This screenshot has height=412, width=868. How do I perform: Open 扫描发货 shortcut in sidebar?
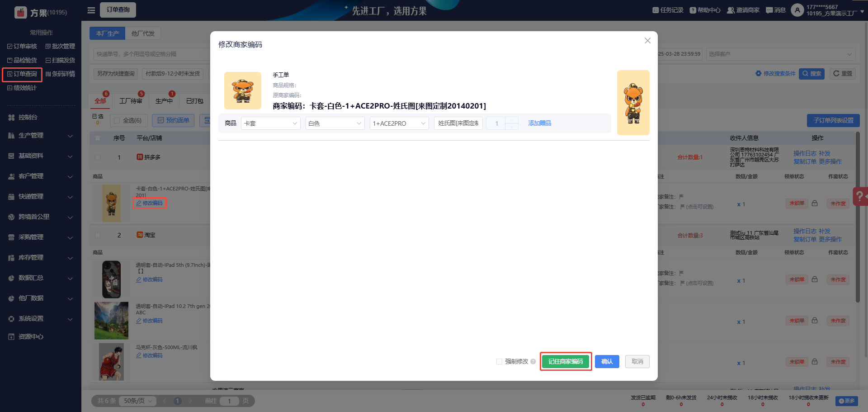click(60, 60)
